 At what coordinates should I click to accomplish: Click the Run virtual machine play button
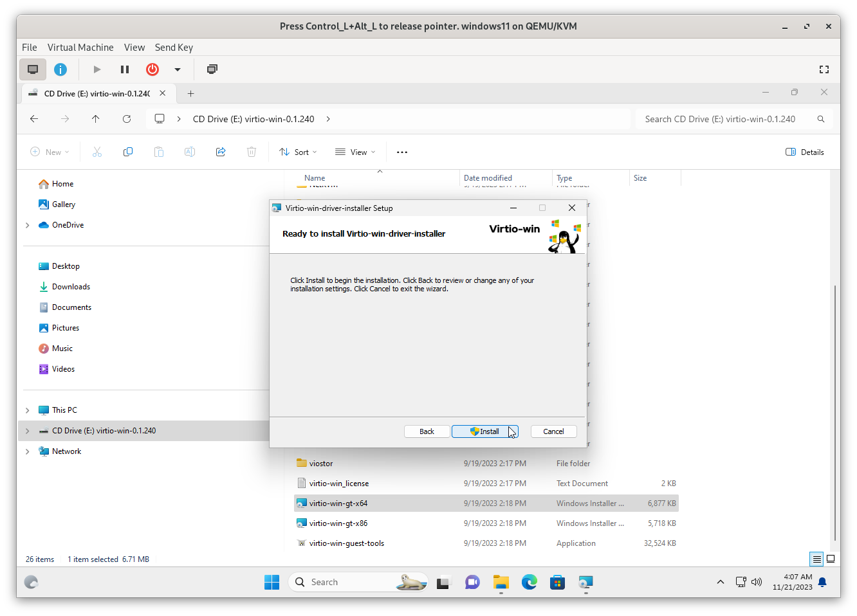pos(97,69)
